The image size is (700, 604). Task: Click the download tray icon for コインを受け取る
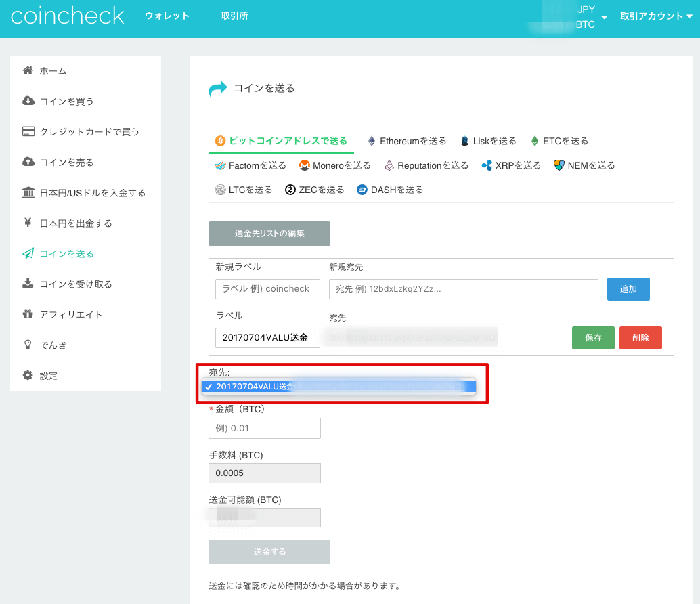[x=28, y=284]
